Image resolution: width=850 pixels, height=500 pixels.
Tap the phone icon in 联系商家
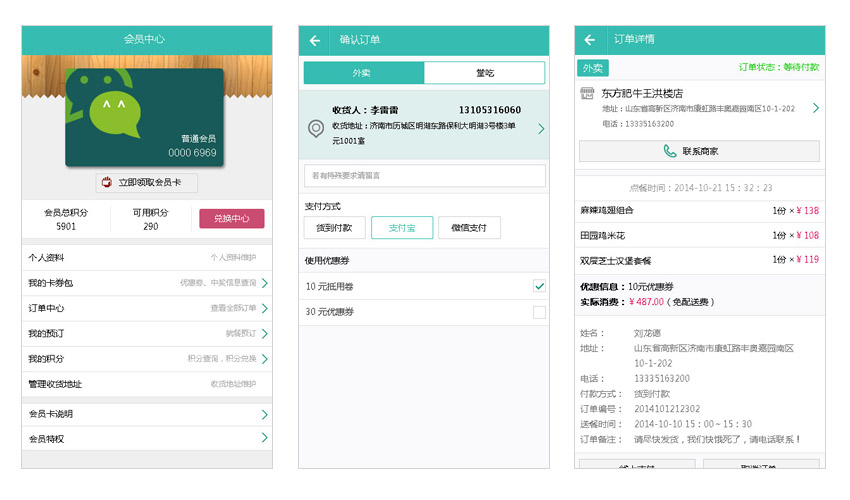coord(669,152)
